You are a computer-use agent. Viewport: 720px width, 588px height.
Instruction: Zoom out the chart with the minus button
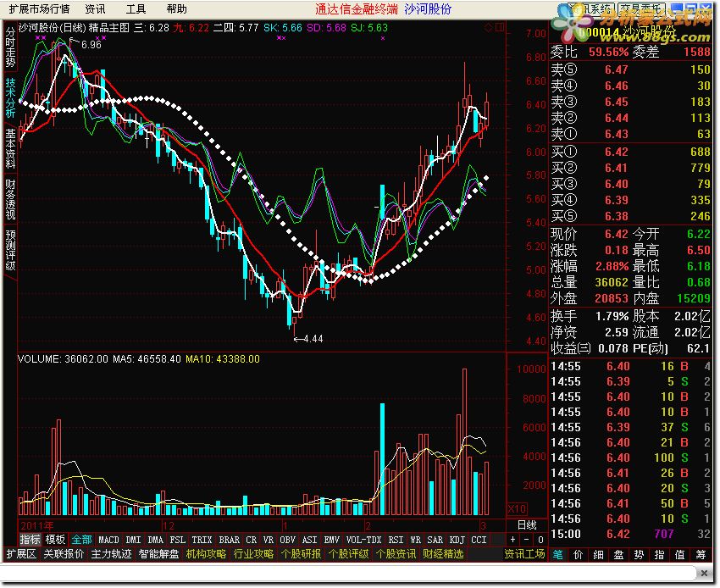click(x=526, y=540)
